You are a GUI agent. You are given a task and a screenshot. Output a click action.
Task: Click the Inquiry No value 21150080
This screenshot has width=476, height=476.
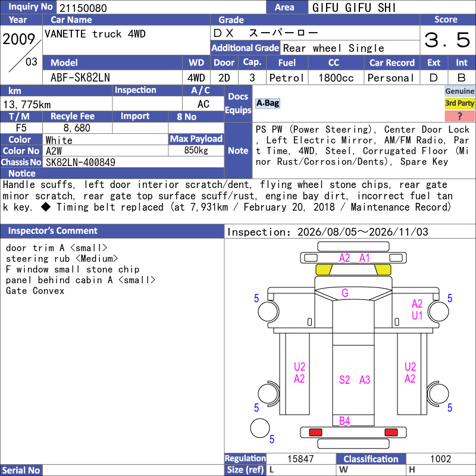pos(83,8)
